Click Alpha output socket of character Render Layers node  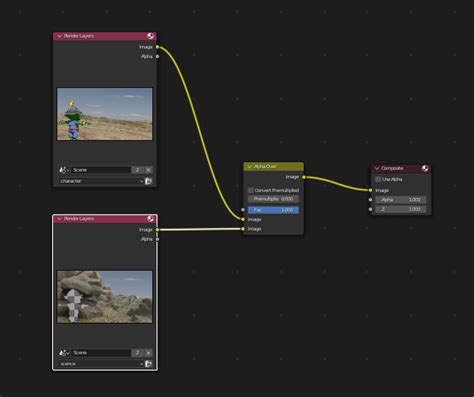(157, 56)
